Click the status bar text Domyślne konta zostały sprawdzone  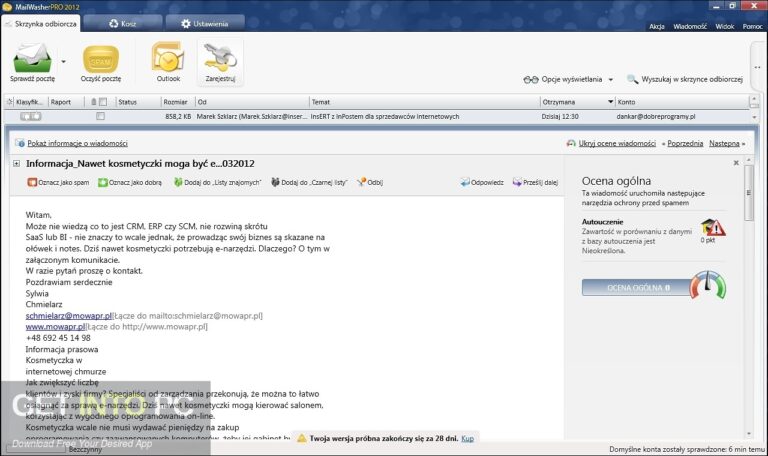click(x=687, y=449)
